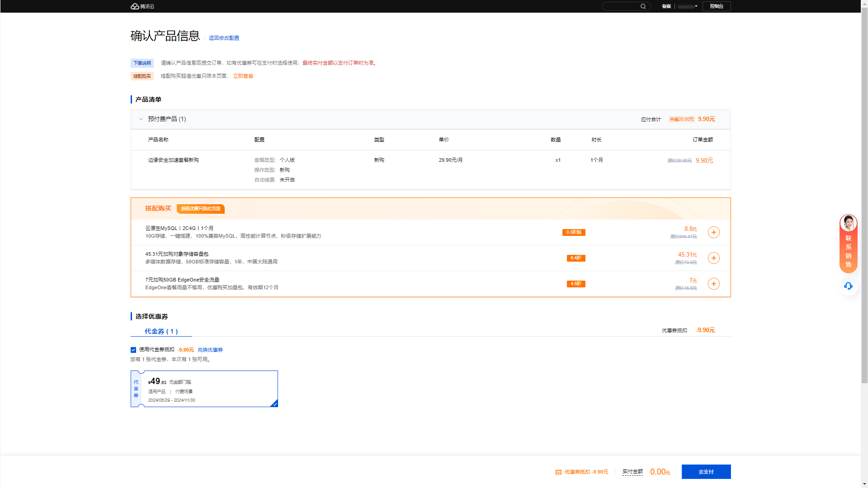868x488 pixels.
Task: Click the 未开启 auto-renew value
Action: [287, 180]
